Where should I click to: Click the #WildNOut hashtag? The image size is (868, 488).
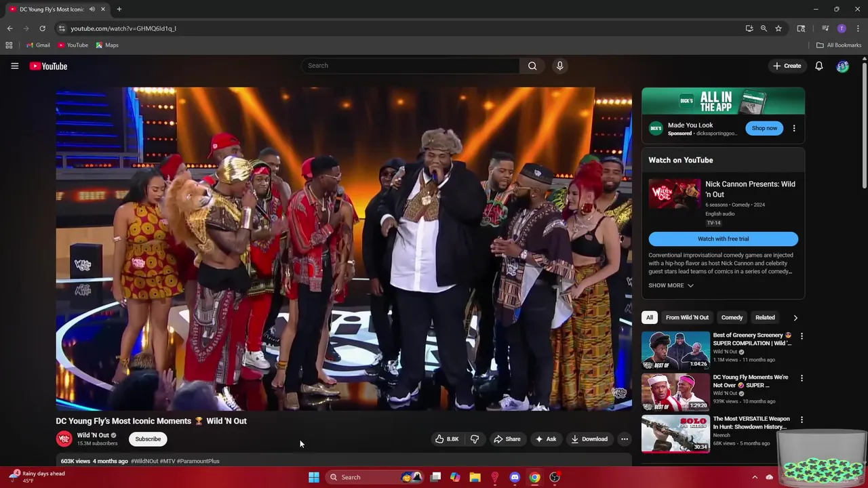point(144,461)
